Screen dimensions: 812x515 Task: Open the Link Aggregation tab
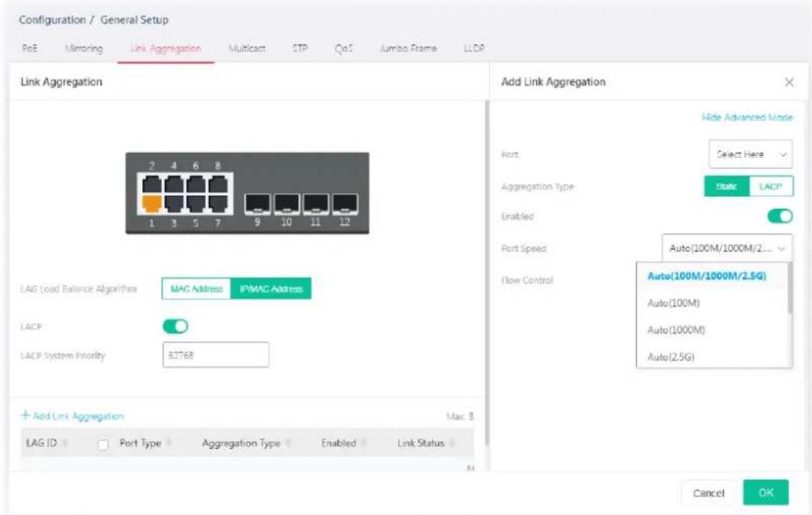pyautogui.click(x=166, y=48)
